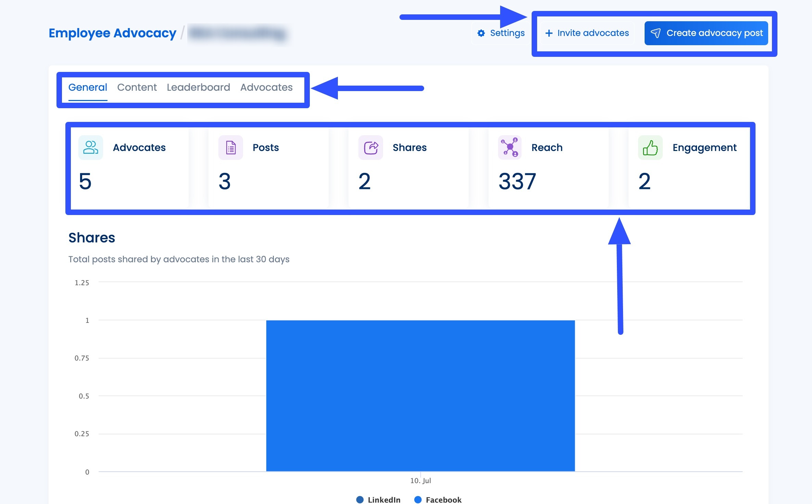Click the Employee Advocacy breadcrumb link
This screenshot has height=504, width=812.
coord(112,33)
